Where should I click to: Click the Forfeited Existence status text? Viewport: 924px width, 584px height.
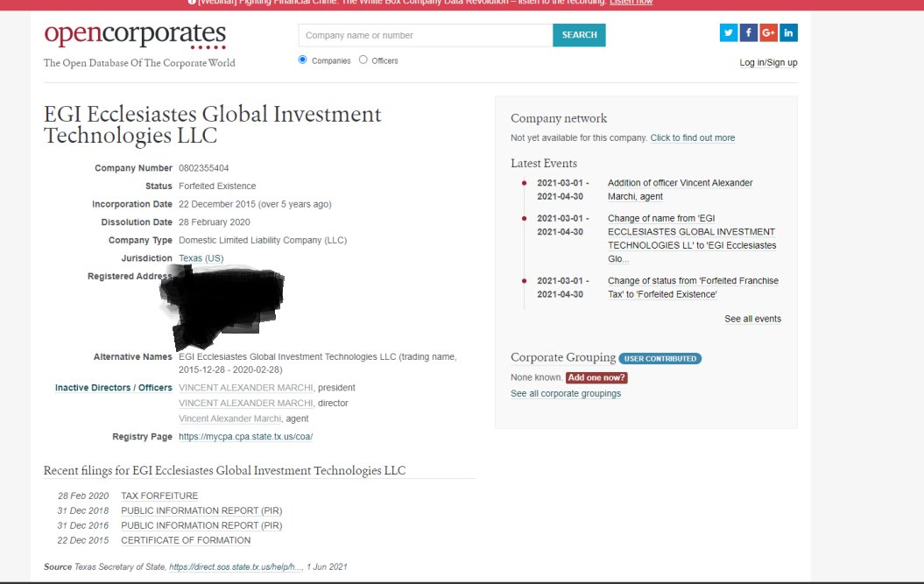coord(217,186)
